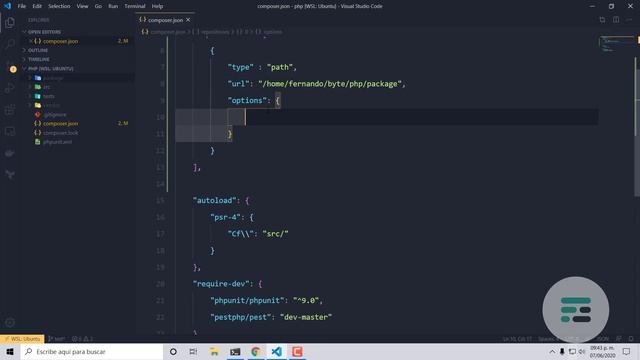This screenshot has width=640, height=360.
Task: Click the JSON language mode in status bar
Action: click(602, 339)
